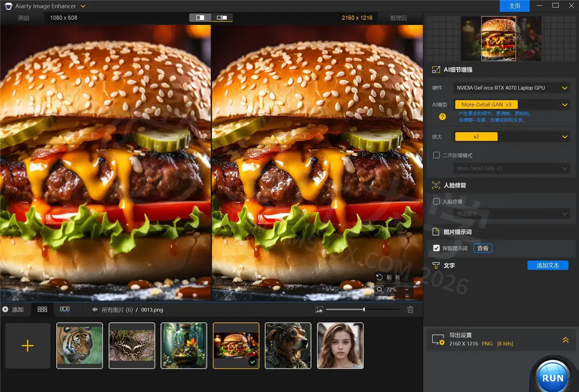Screen dimensions: 579x392
Task: Click the 人脸修复 section face icon
Action: (x=436, y=185)
